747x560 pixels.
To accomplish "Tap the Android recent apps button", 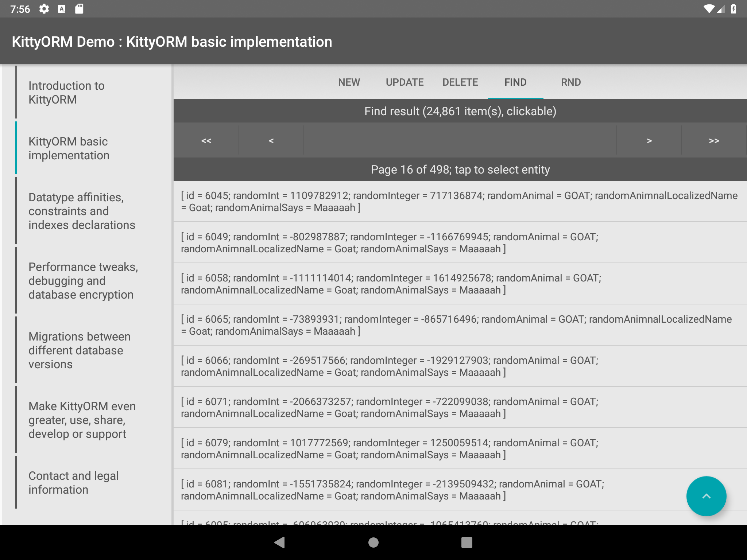I will tap(467, 542).
